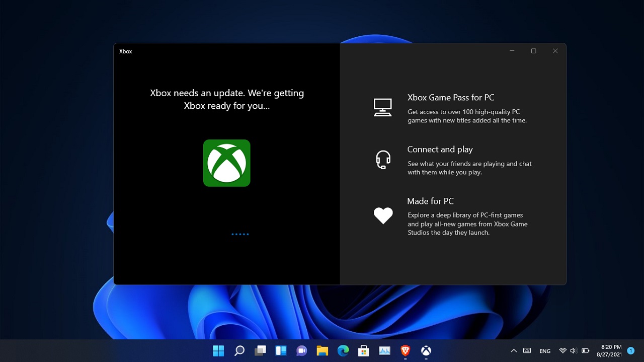Click the Xbox app icon on the taskbar
The height and width of the screenshot is (362, 644).
tap(426, 351)
